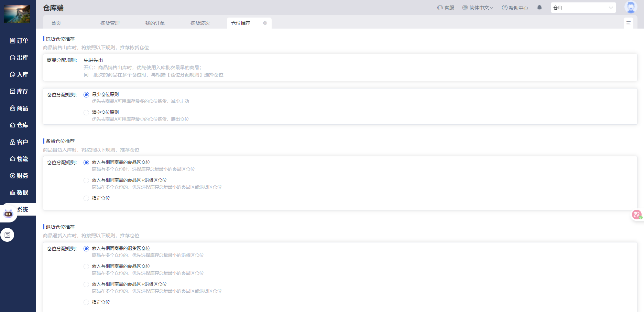Select the 清空仓位原则 radio option
This screenshot has height=312, width=644.
coord(86,113)
